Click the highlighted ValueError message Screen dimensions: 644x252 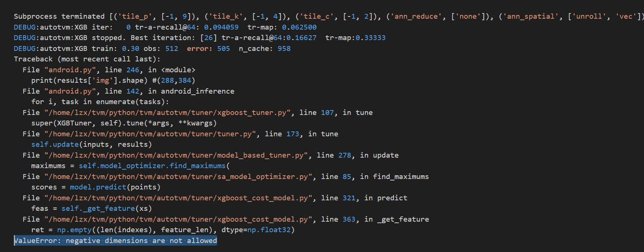(115, 241)
